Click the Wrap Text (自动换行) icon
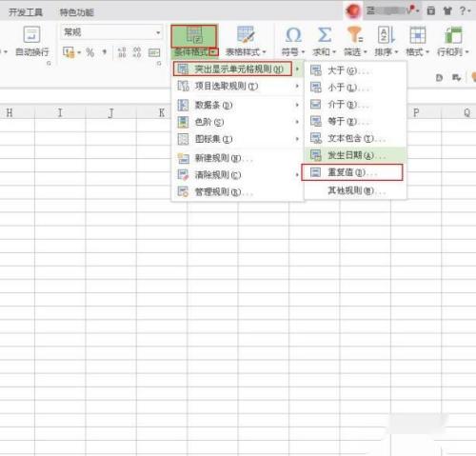476x456 pixels. (x=31, y=34)
